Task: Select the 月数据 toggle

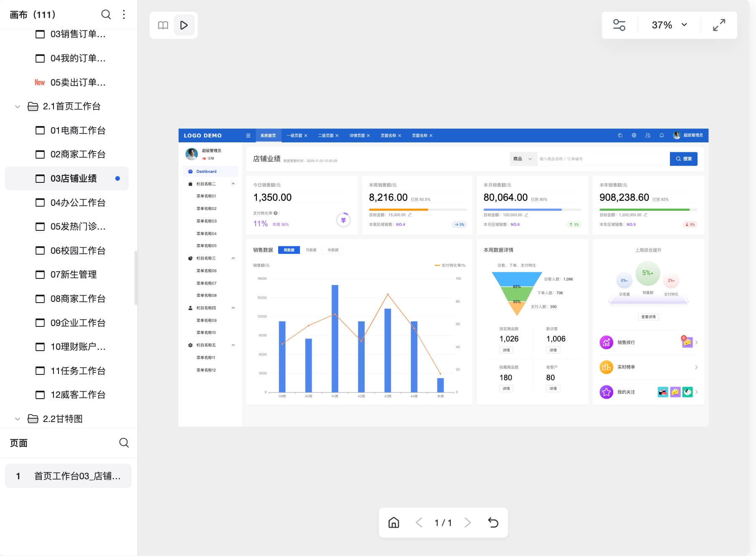Action: pyautogui.click(x=311, y=250)
